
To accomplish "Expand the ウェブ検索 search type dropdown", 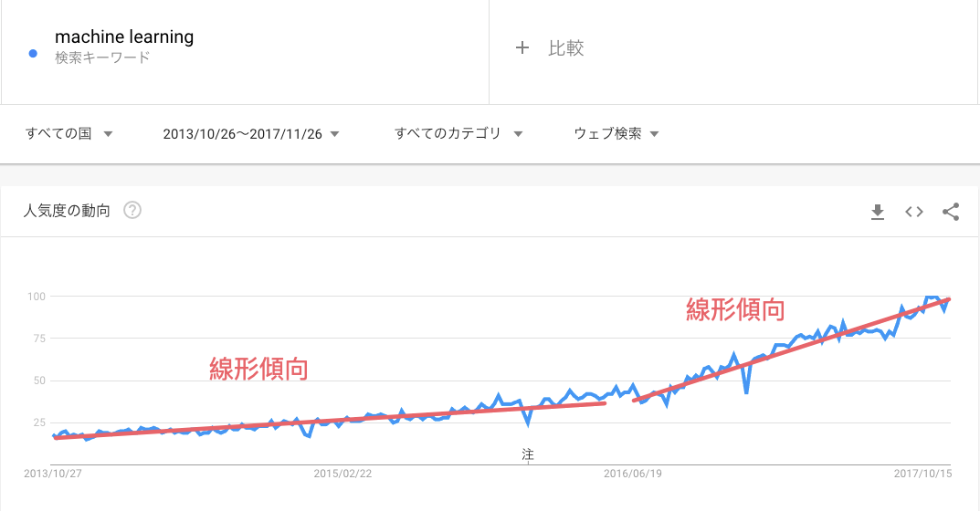I will tap(616, 133).
